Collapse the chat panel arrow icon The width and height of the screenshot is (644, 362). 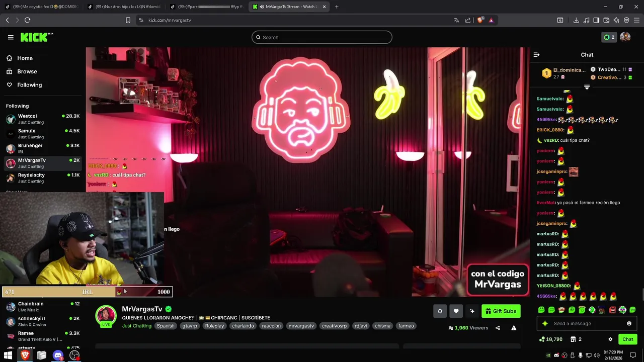(x=536, y=55)
